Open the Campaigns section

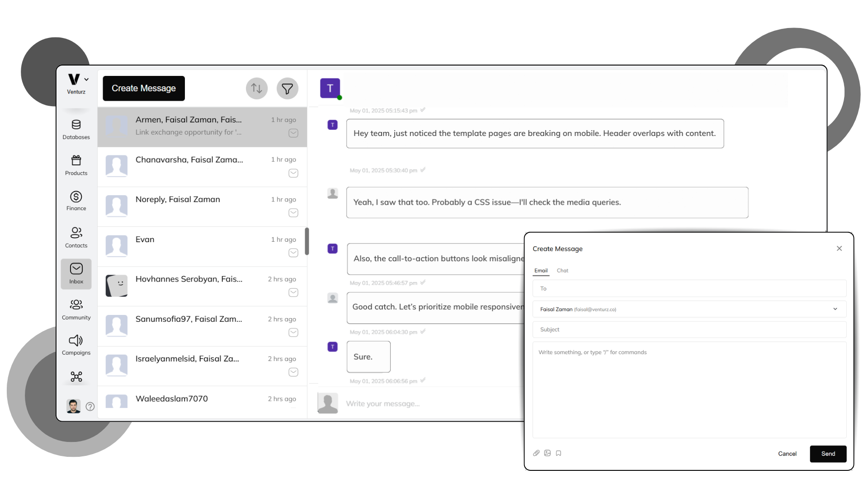tap(76, 344)
